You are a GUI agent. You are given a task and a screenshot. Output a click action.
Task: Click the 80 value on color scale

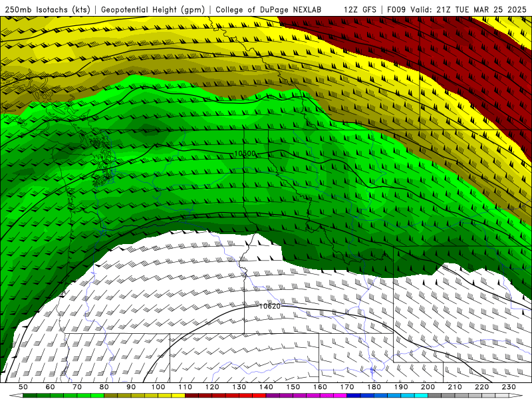click(104, 387)
